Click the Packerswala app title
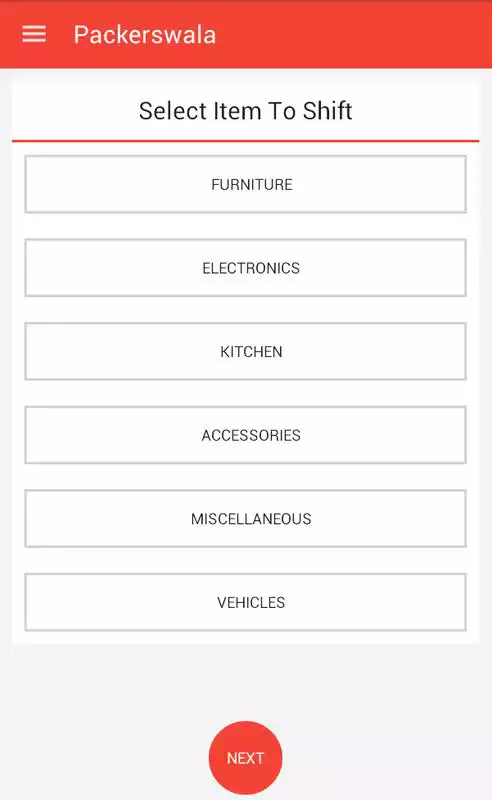 (x=145, y=35)
